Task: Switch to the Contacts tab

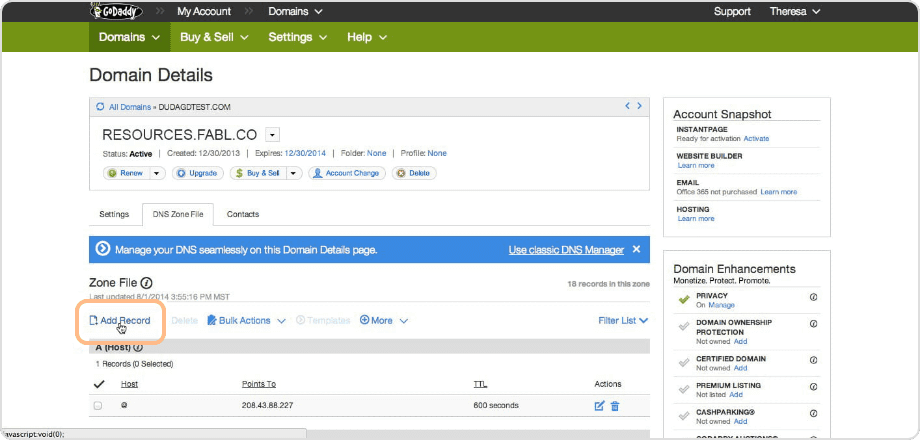Action: coord(243,214)
